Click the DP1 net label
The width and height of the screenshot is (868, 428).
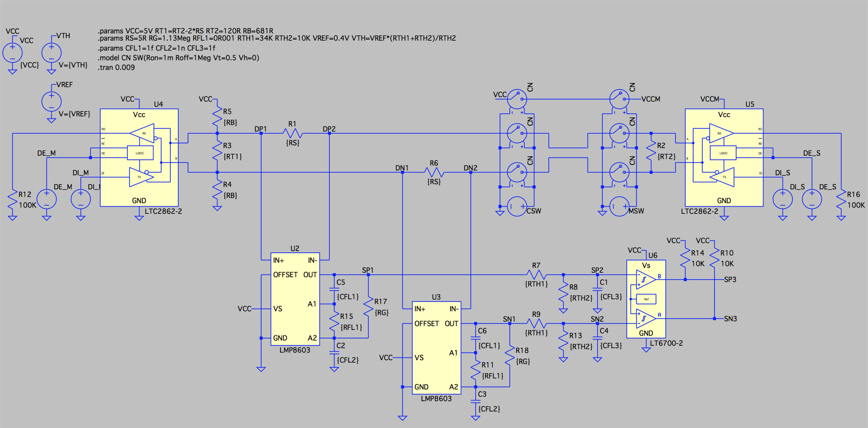[261, 129]
